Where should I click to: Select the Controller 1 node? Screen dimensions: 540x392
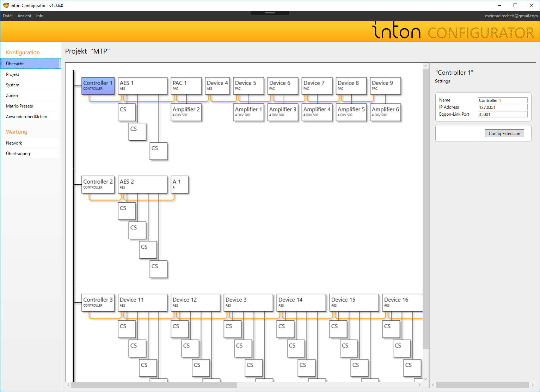tap(98, 86)
